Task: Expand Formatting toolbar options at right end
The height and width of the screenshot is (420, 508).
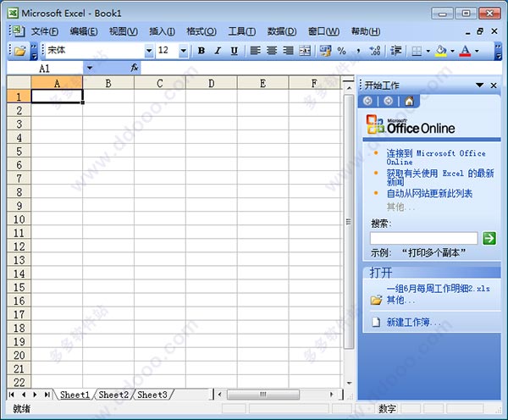Action: point(499,51)
